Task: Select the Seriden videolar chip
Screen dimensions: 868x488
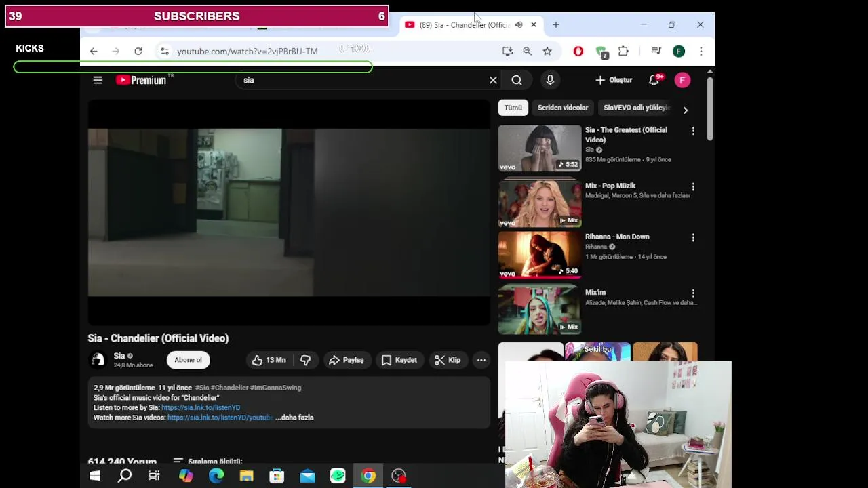Action: coord(563,108)
